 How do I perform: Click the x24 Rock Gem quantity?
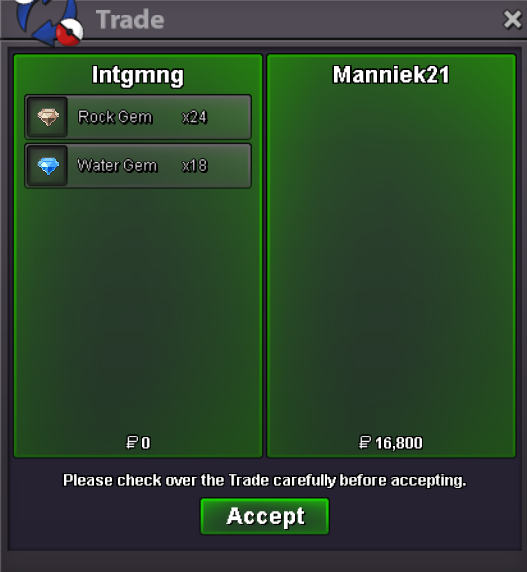tap(194, 117)
